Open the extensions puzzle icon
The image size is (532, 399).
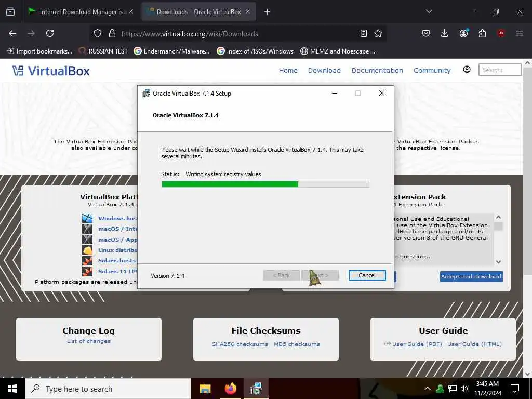click(482, 33)
